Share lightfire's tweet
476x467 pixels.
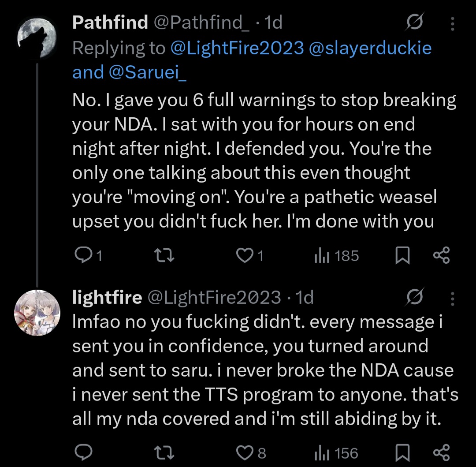pyautogui.click(x=441, y=453)
